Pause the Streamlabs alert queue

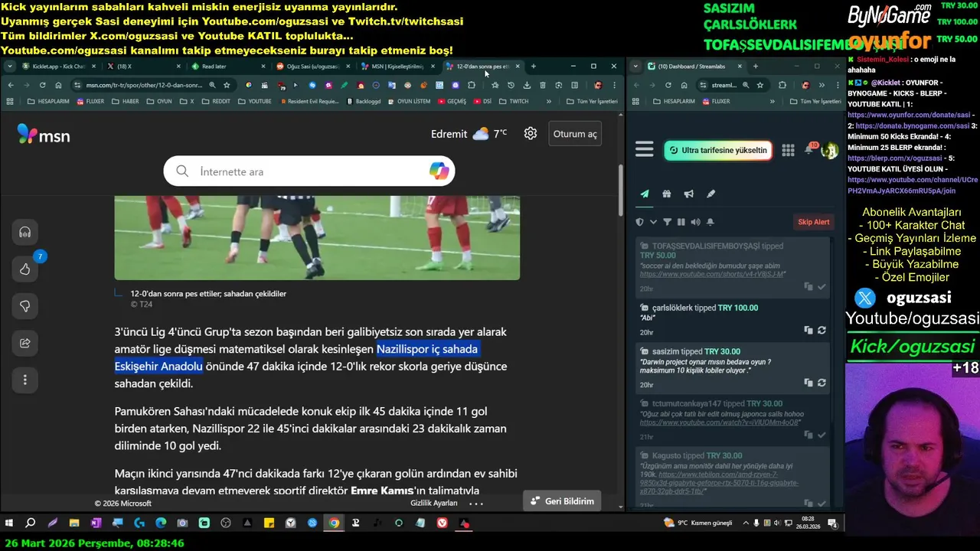[681, 222]
